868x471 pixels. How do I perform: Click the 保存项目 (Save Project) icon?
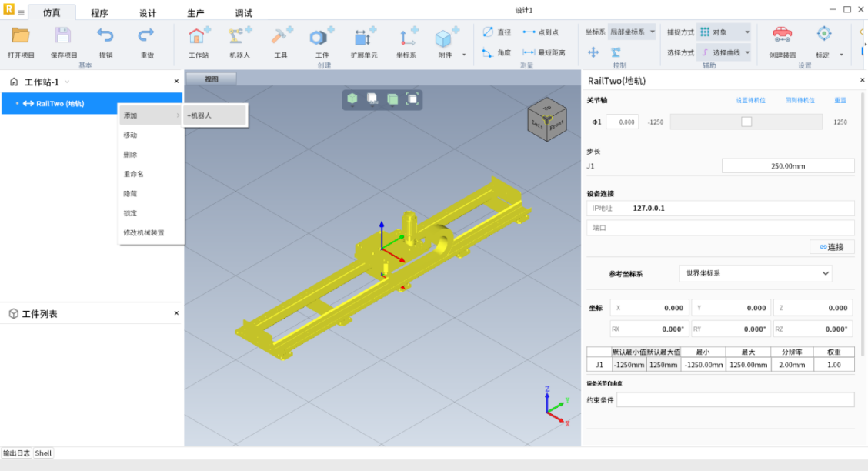pyautogui.click(x=63, y=36)
